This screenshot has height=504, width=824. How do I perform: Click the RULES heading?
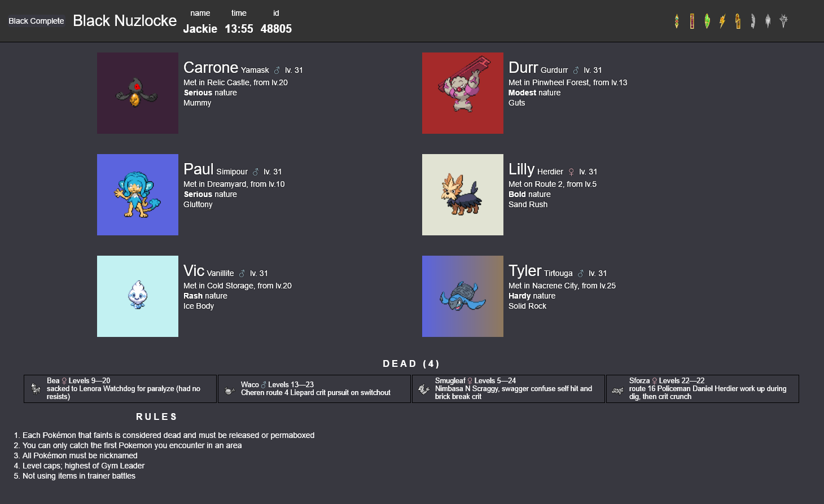156,417
